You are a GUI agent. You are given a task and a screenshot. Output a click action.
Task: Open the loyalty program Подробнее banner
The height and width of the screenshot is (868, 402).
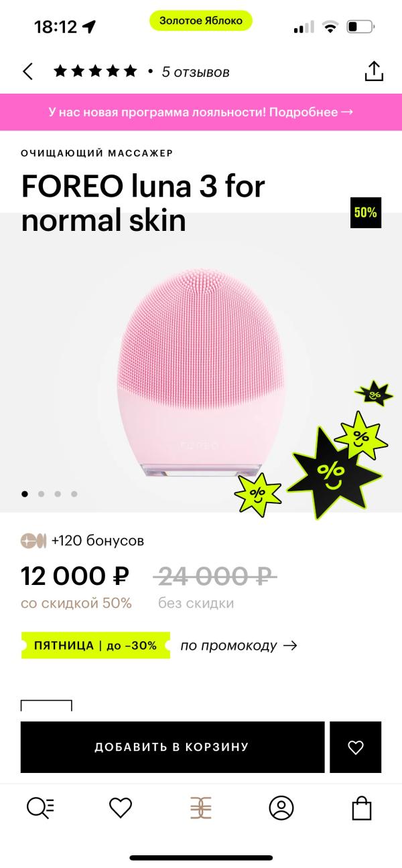coord(201,112)
